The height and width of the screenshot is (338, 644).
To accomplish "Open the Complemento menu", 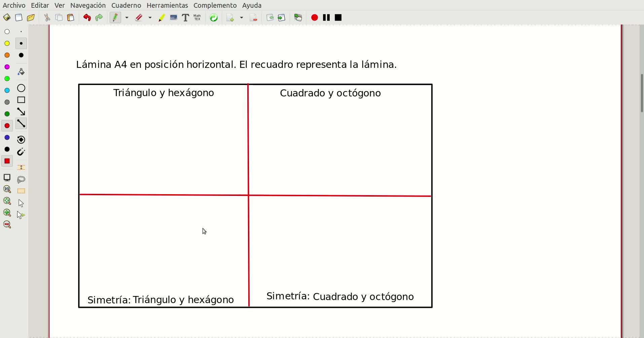I will 215,5.
